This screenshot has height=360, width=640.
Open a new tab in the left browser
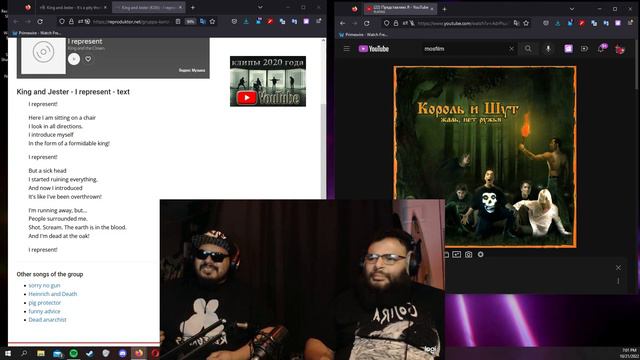[x=193, y=7]
